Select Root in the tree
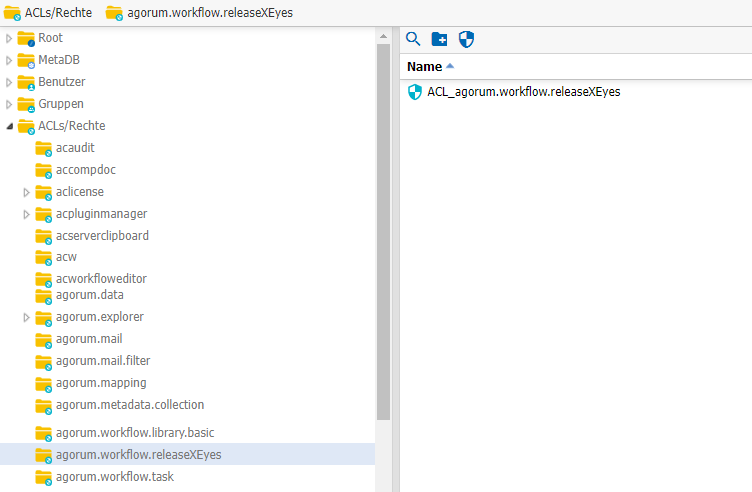Image resolution: width=752 pixels, height=492 pixels. (50, 38)
